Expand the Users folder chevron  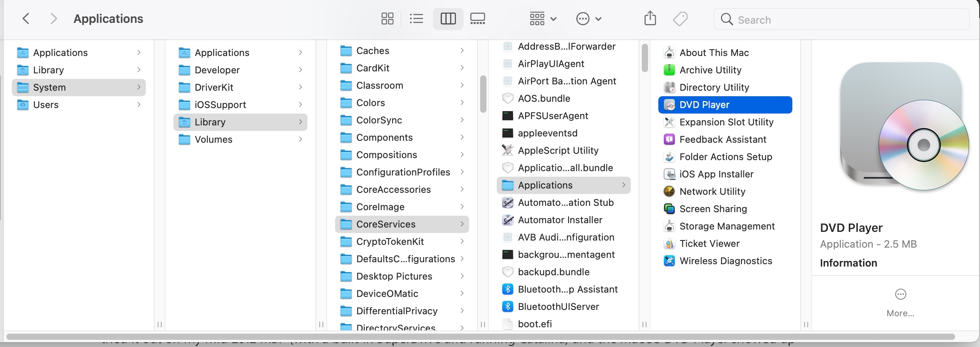[x=139, y=104]
